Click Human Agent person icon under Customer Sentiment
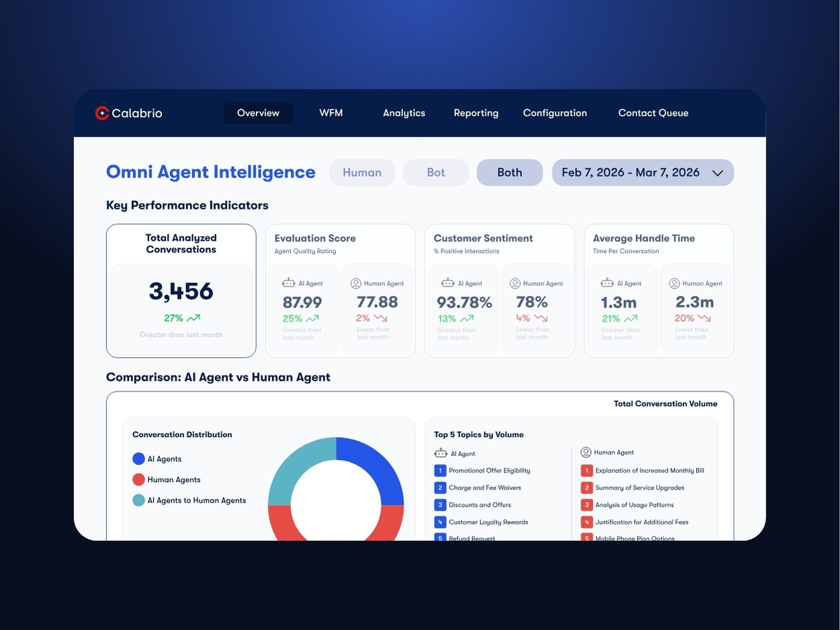The image size is (840, 630). pyautogui.click(x=515, y=284)
